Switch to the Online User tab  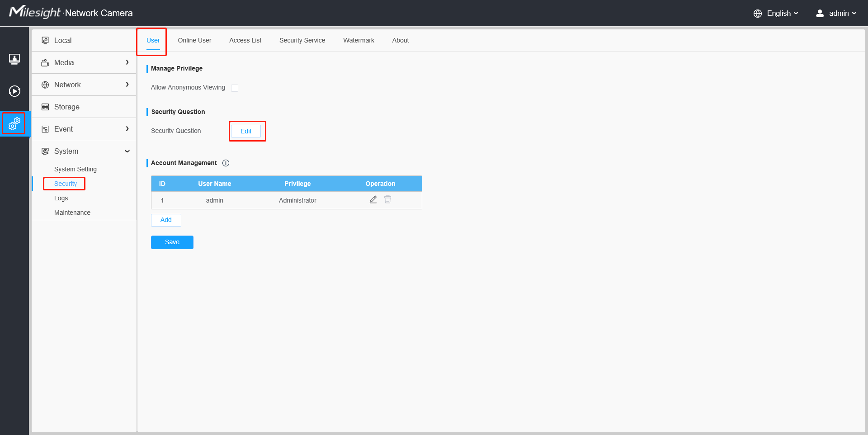[x=194, y=40]
